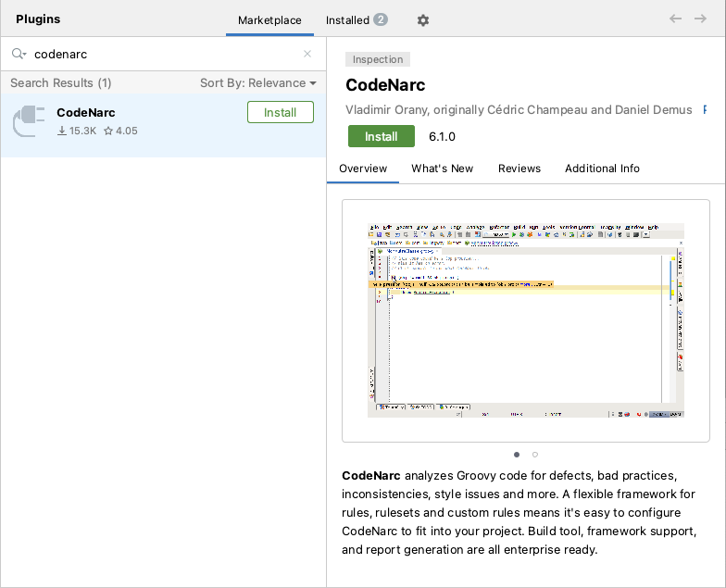
Task: Go forward with the right arrow
Action: point(700,19)
